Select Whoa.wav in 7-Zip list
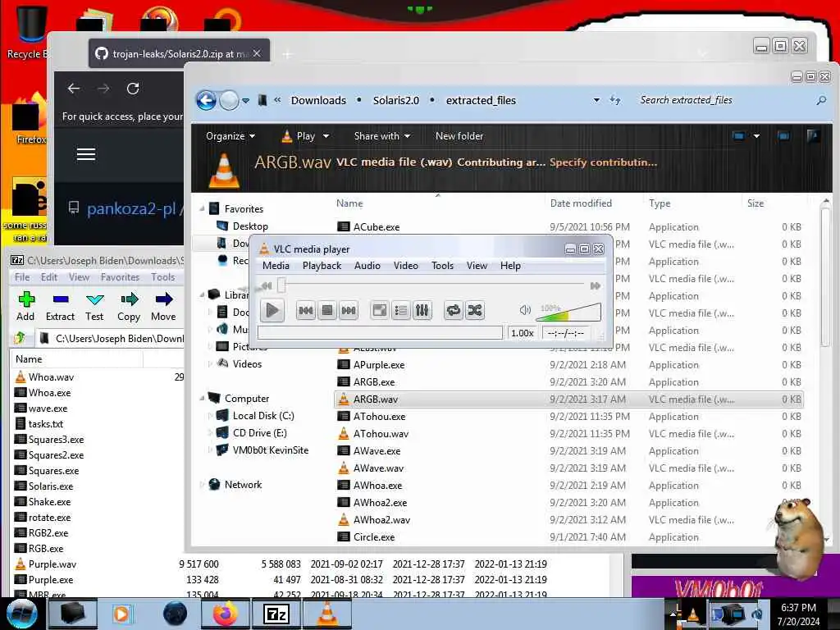Screen dimensions: 840x630 click(x=51, y=377)
